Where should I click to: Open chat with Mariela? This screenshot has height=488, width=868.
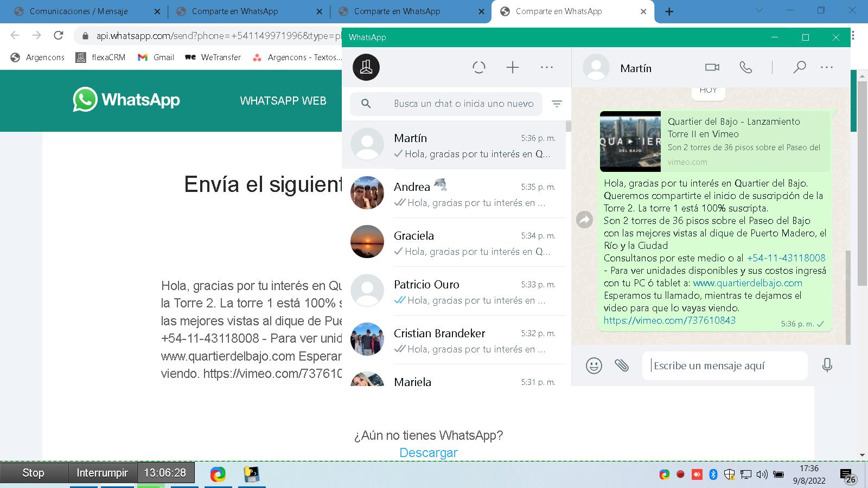454,376
